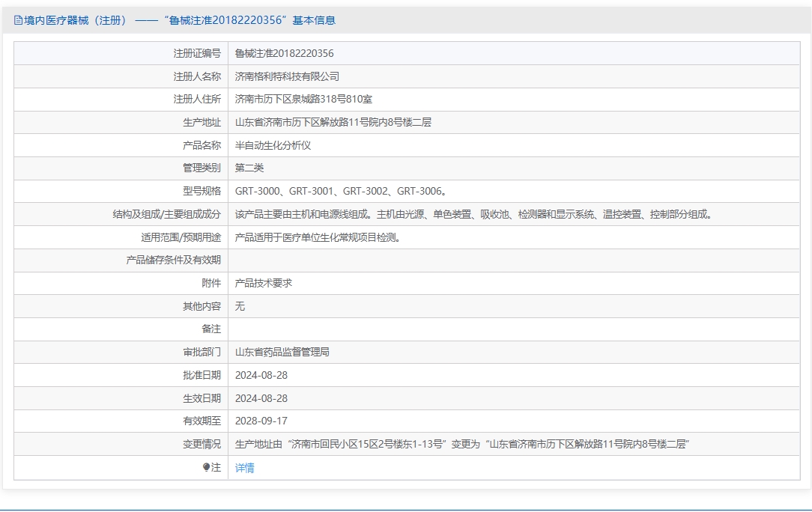Select product name 半自动生化分析仪
Viewport: 812px width, 512px height.
tap(273, 145)
